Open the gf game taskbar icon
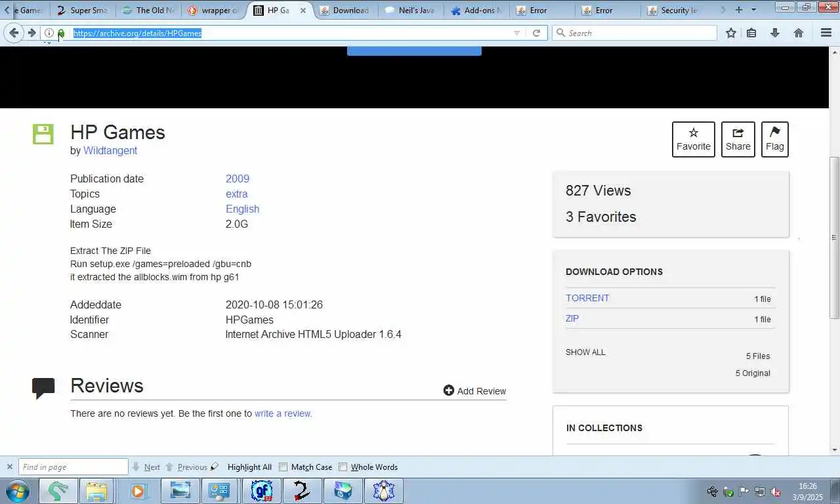This screenshot has width=840, height=504. coord(262,491)
